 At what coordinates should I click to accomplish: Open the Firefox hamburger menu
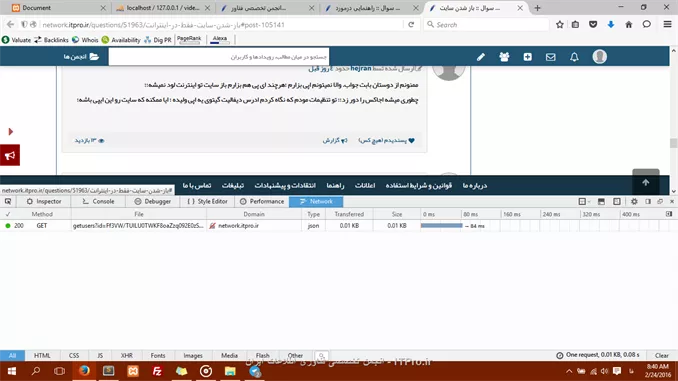pos(668,25)
